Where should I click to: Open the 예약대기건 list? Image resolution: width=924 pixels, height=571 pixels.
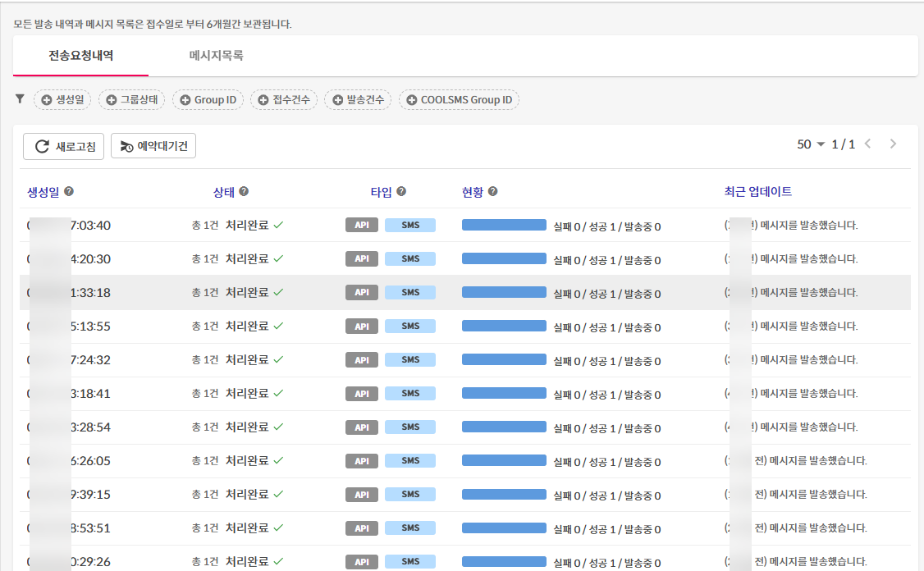coord(153,146)
